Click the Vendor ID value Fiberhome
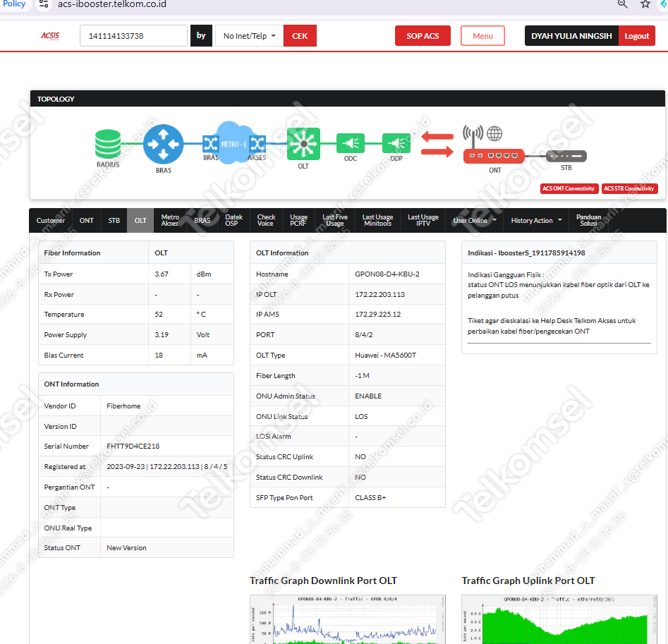The image size is (668, 644). coord(123,406)
